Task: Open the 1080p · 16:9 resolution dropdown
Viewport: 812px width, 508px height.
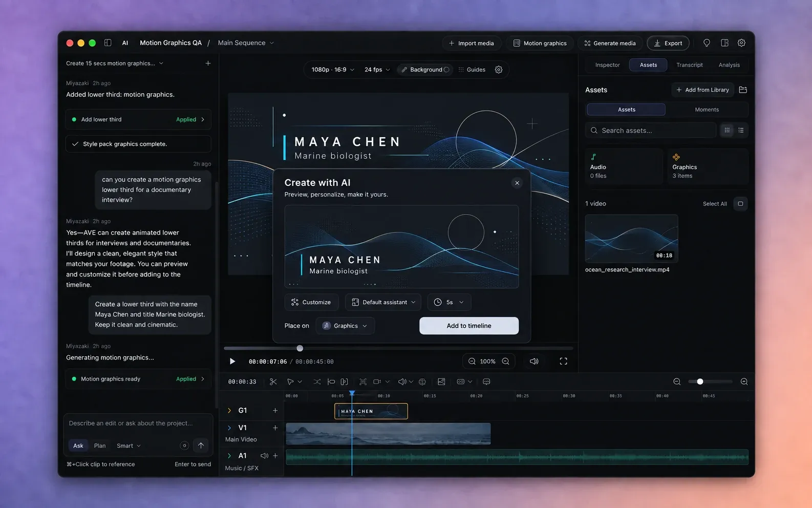Action: click(x=333, y=70)
